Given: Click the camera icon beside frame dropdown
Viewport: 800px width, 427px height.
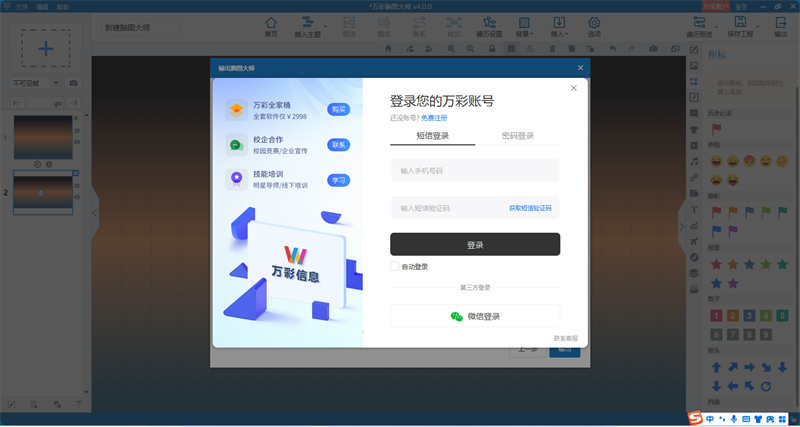Looking at the screenshot, I should point(73,83).
